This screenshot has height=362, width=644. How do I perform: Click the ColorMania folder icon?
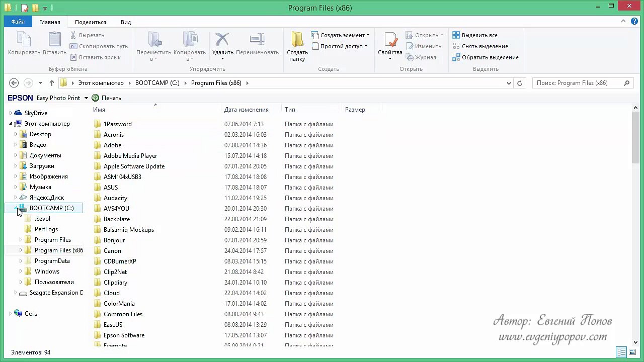pos(98,304)
